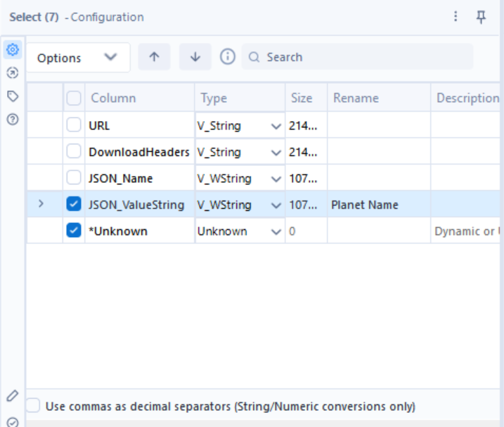
Task: Click the Help question mark icon
Action: click(11, 120)
